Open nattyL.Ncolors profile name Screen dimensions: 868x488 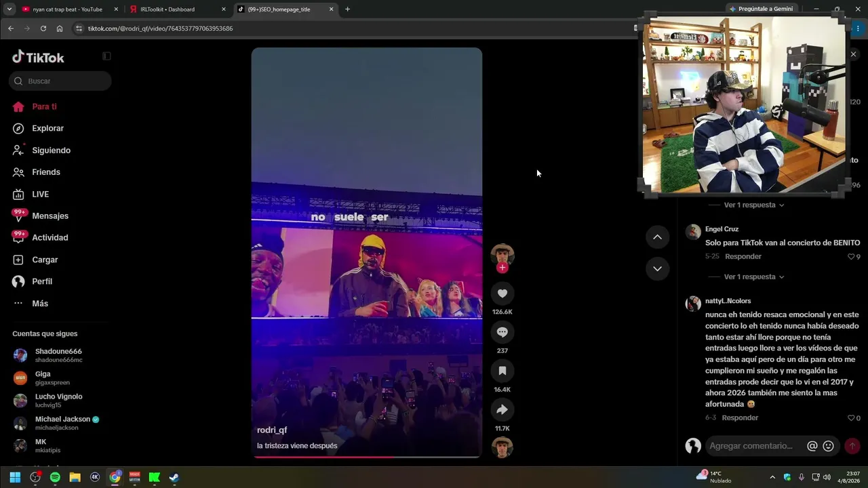728,301
